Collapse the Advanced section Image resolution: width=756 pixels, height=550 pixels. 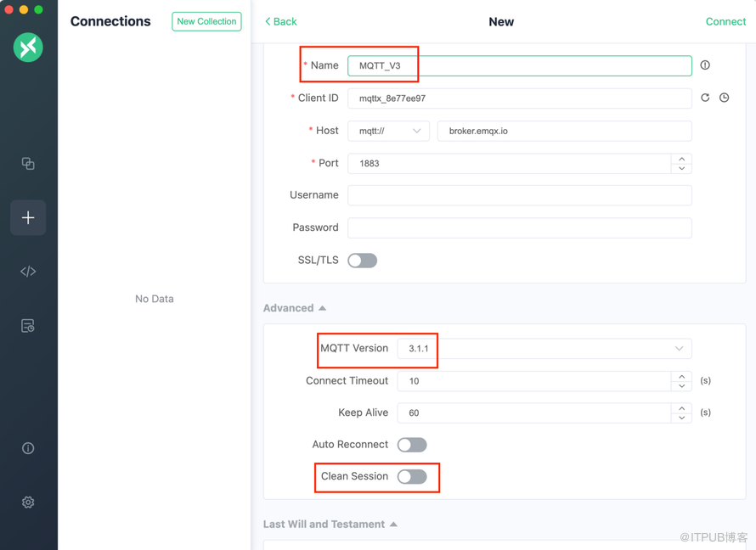(x=295, y=308)
